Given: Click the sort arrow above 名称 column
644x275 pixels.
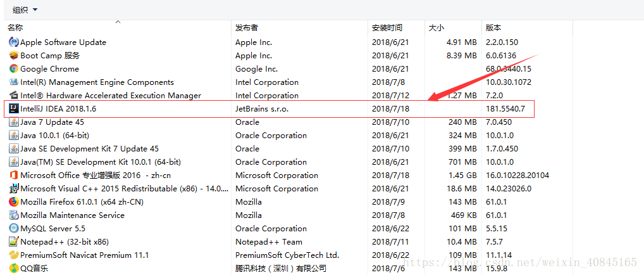Looking at the screenshot, I should (x=118, y=22).
